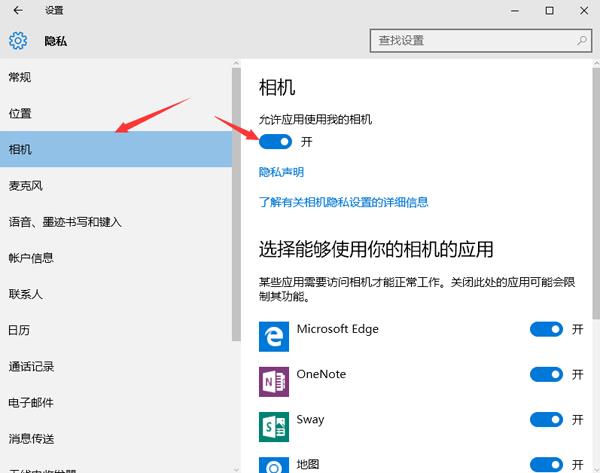The width and height of the screenshot is (600, 473).
Task: Disable camera access for OneNote
Action: coord(546,374)
